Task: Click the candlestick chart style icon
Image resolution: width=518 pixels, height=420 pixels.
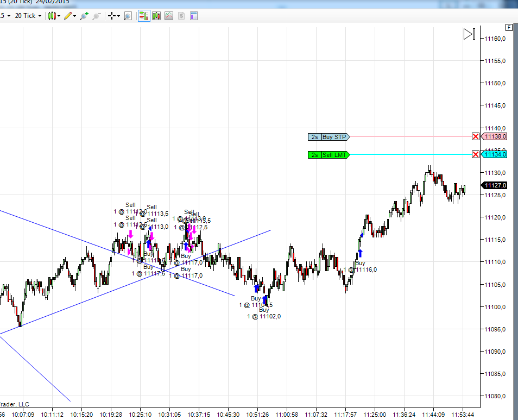Action: [x=52, y=16]
